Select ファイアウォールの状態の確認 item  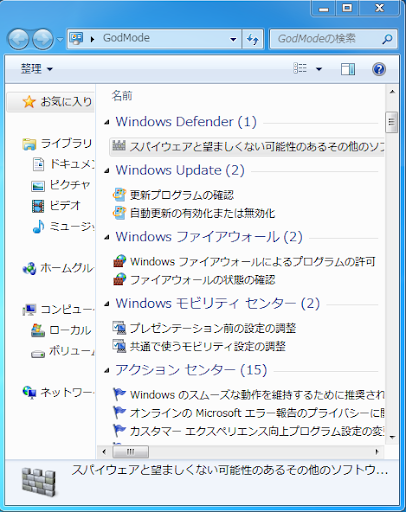(202, 280)
